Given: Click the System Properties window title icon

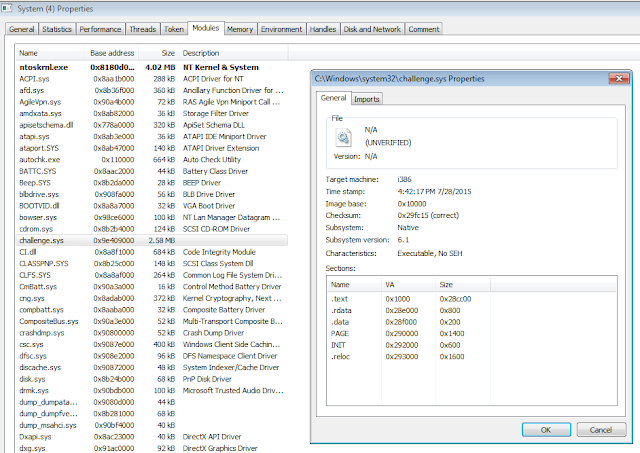Looking at the screenshot, I should point(7,8).
